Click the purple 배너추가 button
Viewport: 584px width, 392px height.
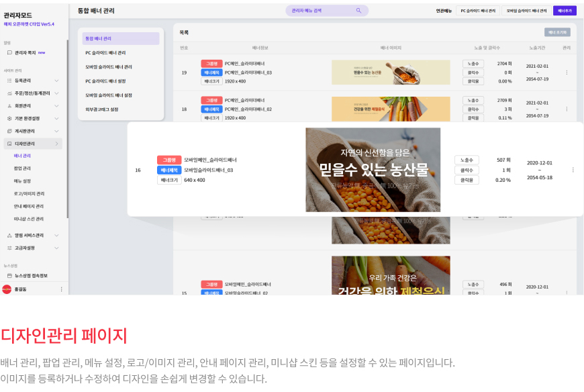click(x=565, y=11)
